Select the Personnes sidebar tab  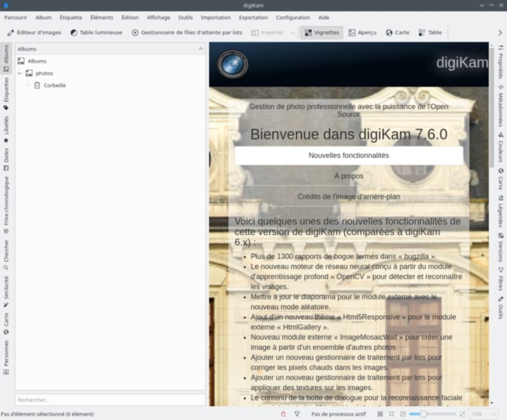(6, 357)
